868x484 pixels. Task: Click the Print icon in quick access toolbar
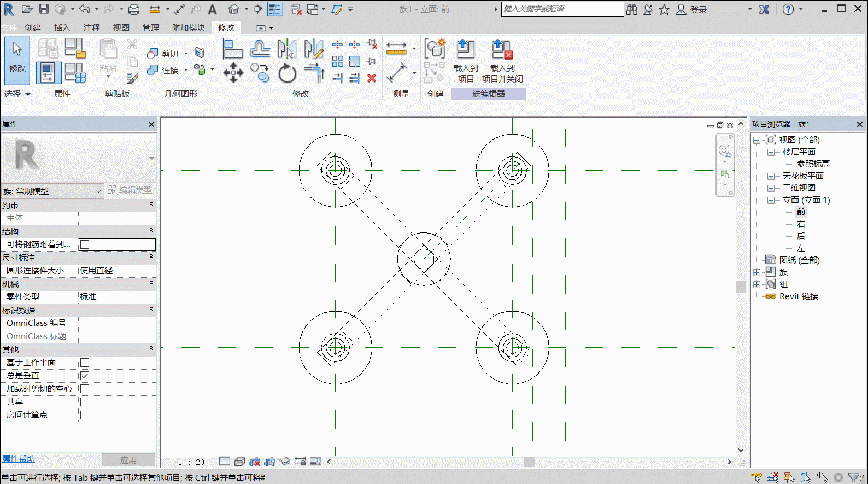tap(134, 9)
